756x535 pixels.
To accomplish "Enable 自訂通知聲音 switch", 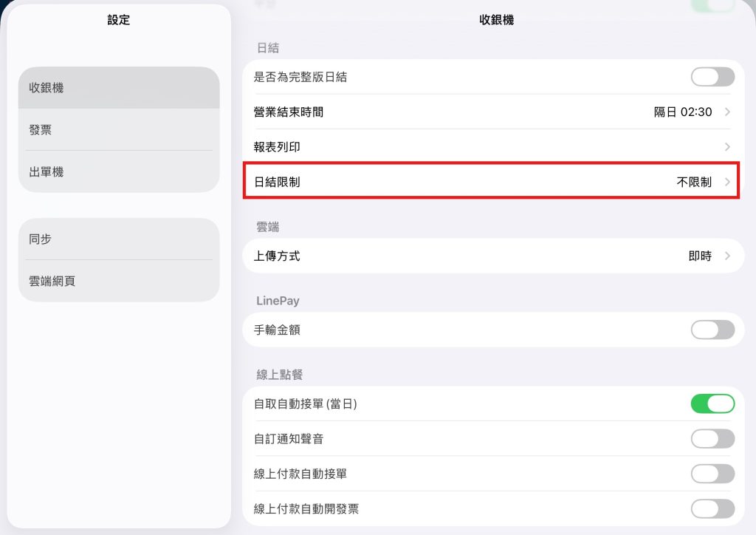I will pyautogui.click(x=712, y=439).
